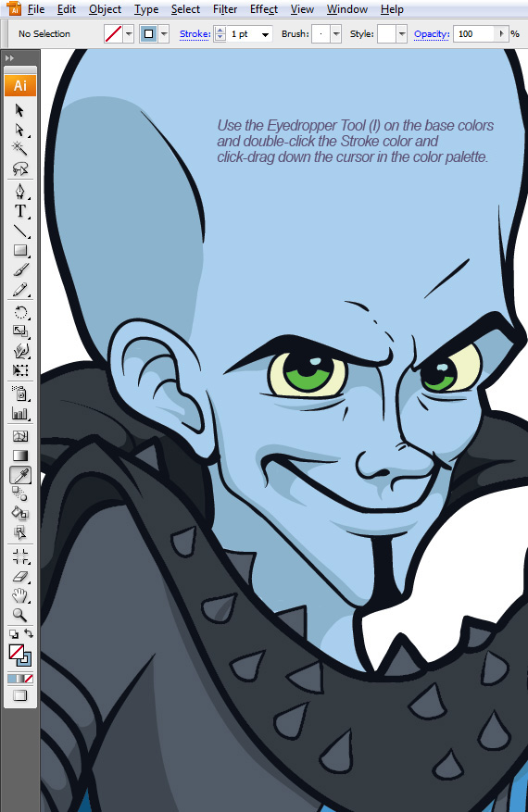Select the Live Paint Selection tool

click(x=19, y=532)
